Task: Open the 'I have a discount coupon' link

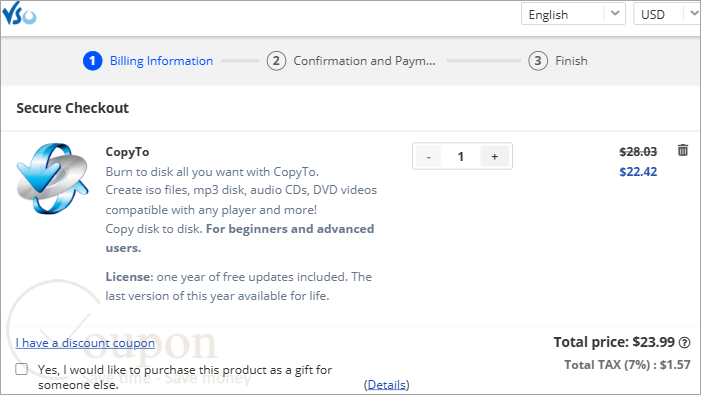Action: pos(85,343)
